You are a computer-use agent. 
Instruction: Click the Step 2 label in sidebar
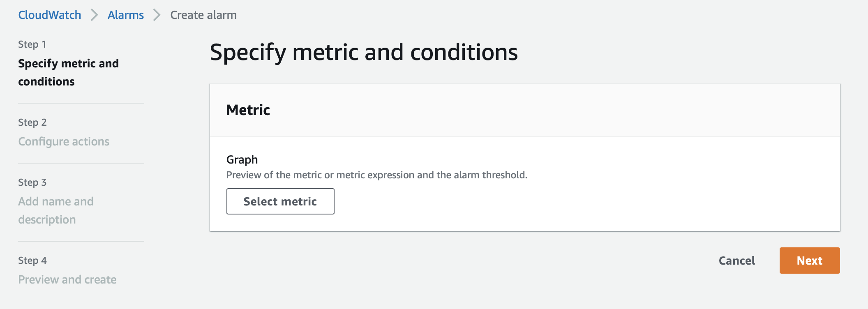point(32,122)
